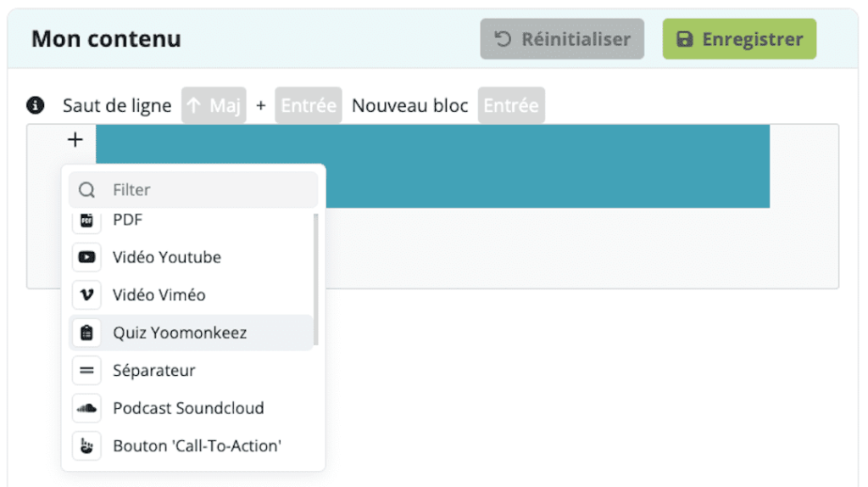Click the plus add-block icon
868x487 pixels.
[x=75, y=140]
